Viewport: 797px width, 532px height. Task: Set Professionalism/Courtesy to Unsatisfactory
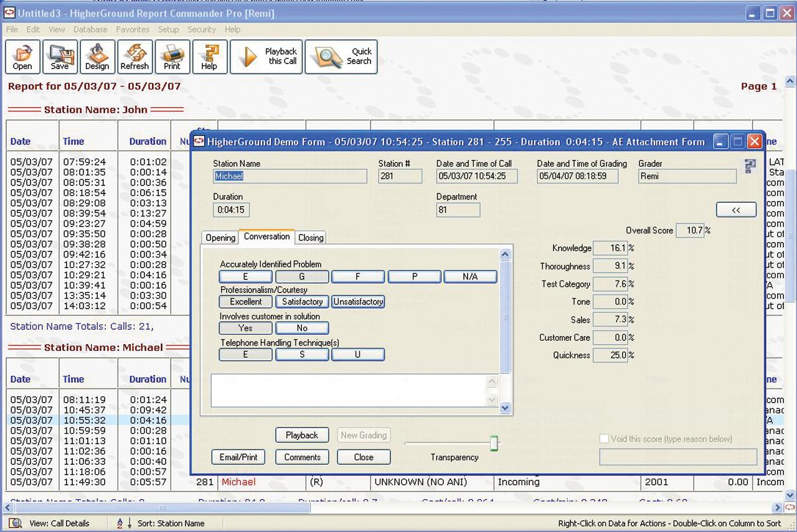point(358,302)
